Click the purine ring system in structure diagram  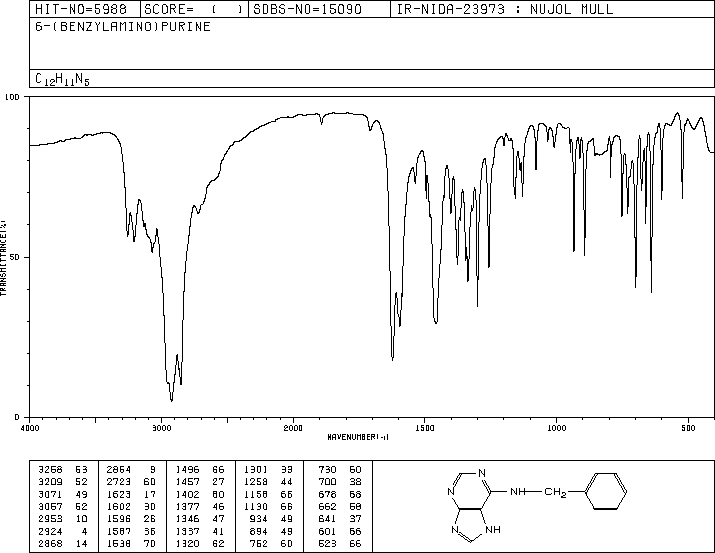click(474, 505)
